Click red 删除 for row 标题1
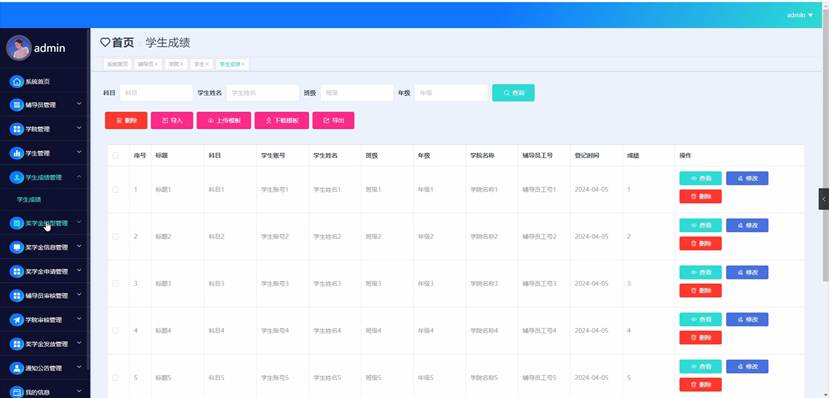 coord(700,197)
